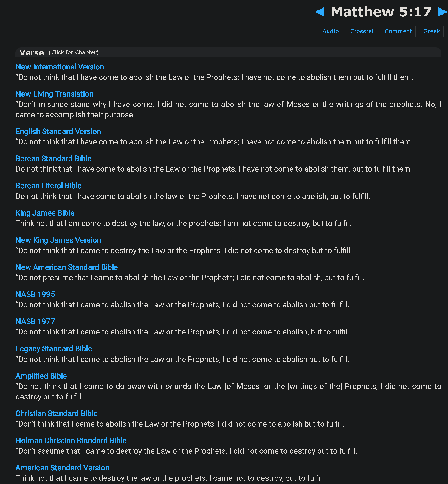Screen dimensions: 448x484
Task: Open Legacy Standard Bible link
Action: [54, 348]
